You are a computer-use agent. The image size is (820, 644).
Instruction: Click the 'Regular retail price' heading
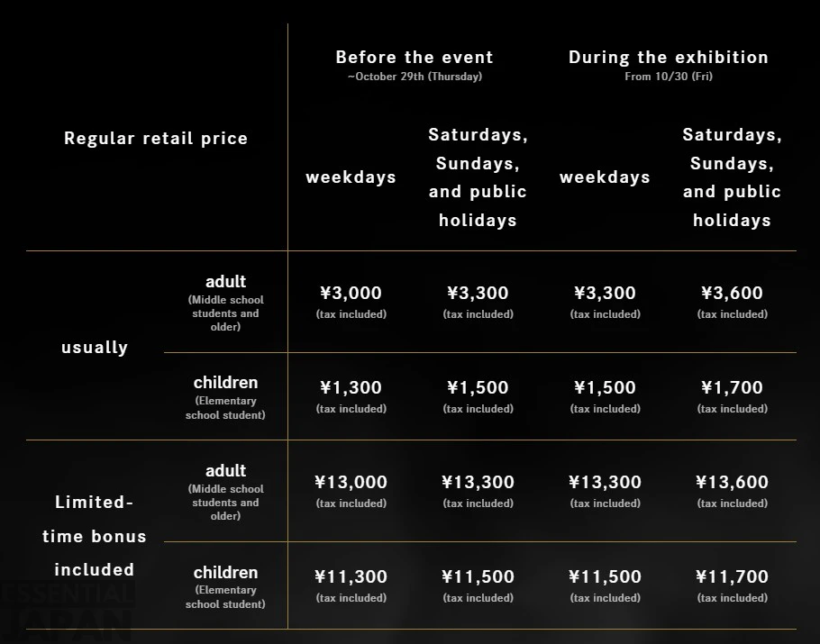click(156, 139)
